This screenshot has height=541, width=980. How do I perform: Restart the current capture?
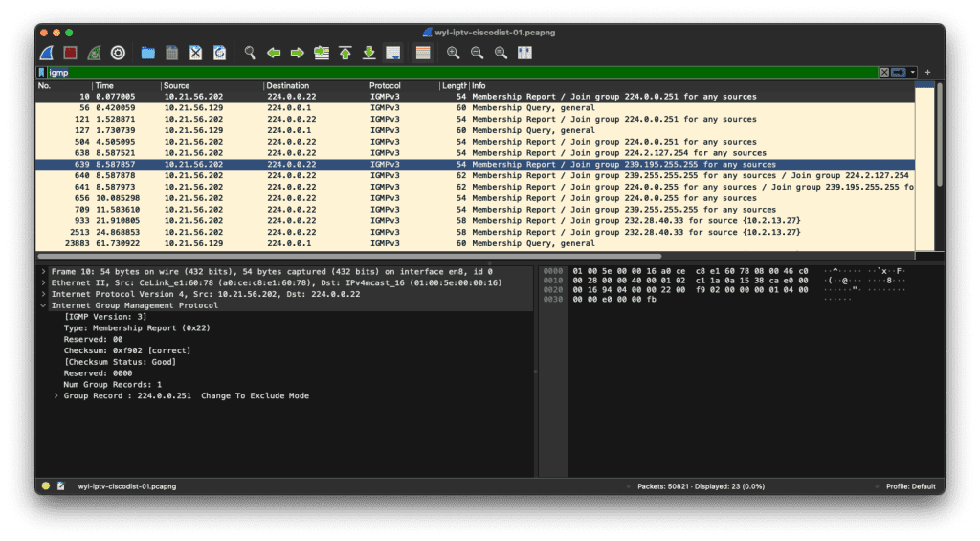pos(95,53)
